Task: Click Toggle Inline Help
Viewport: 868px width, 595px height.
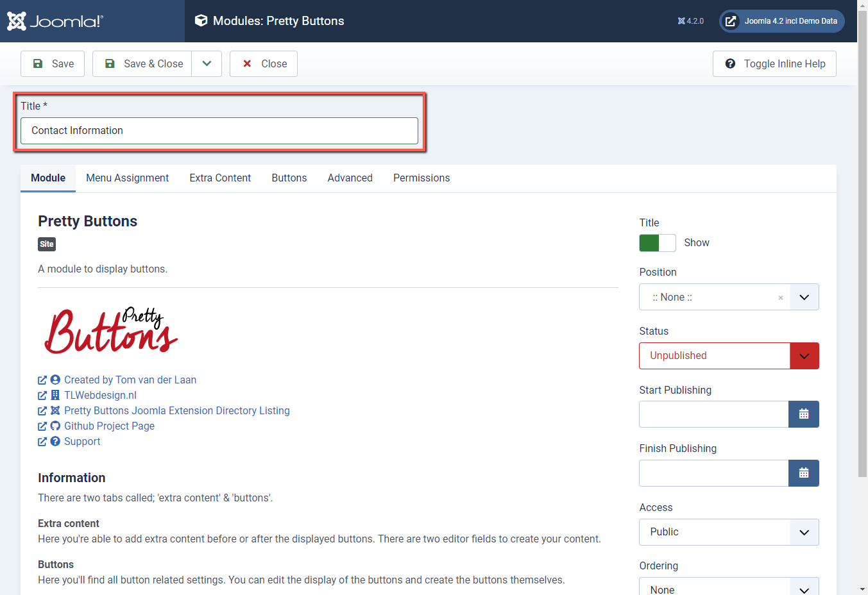Action: pyautogui.click(x=774, y=63)
